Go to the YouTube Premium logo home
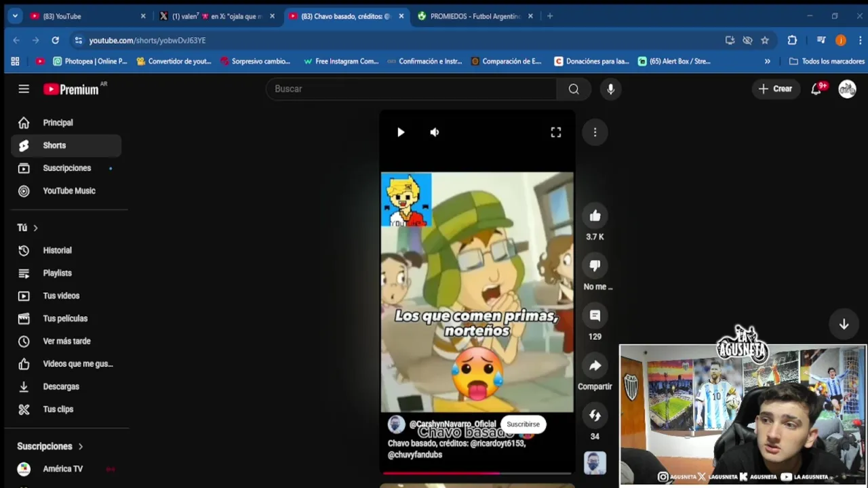868x488 pixels. [71, 89]
